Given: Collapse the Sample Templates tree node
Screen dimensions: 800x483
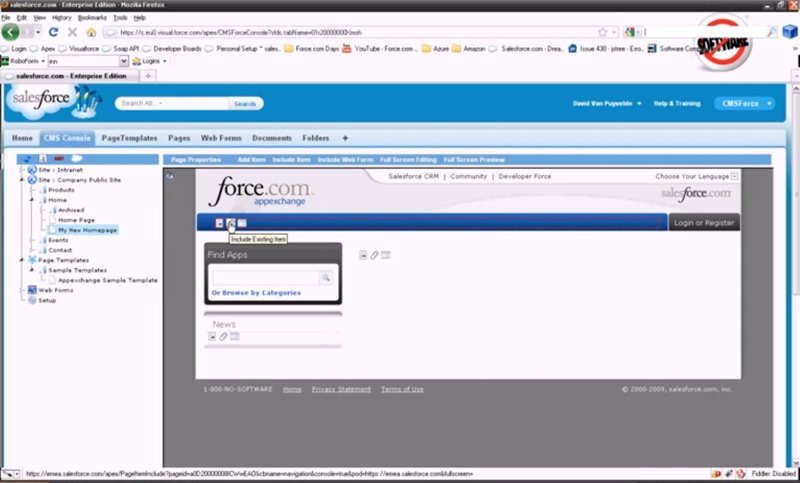Looking at the screenshot, I should tap(32, 270).
